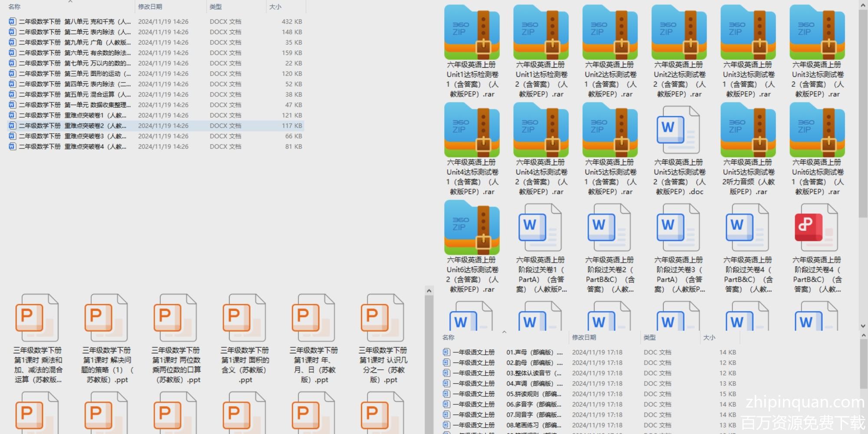Select the 年、月、日 PPT icon

click(x=313, y=318)
